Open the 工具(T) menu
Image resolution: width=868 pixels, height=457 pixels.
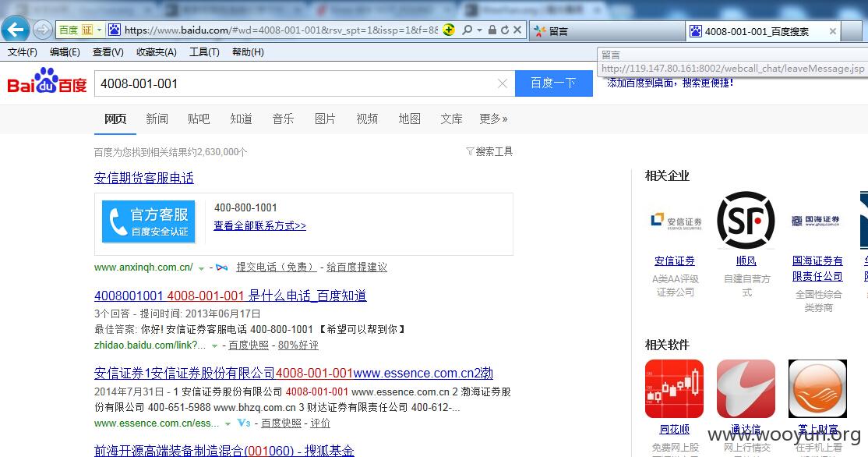pos(204,52)
